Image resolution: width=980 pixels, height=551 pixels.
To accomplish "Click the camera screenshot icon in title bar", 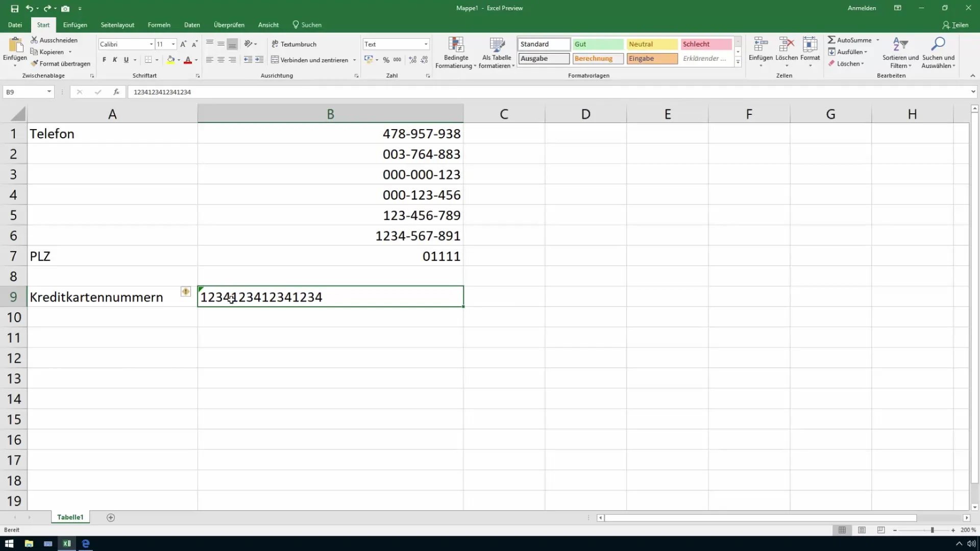I will coord(65,8).
